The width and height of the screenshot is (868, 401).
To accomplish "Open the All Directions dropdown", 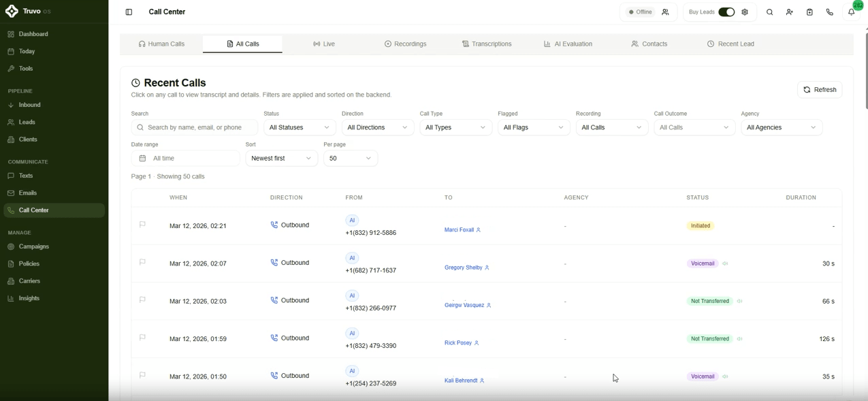I will click(x=378, y=127).
